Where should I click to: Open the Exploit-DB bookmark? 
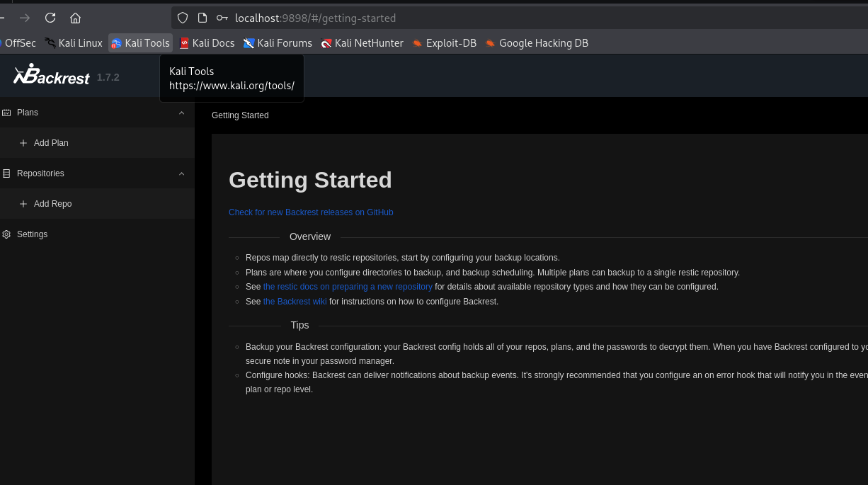point(444,43)
